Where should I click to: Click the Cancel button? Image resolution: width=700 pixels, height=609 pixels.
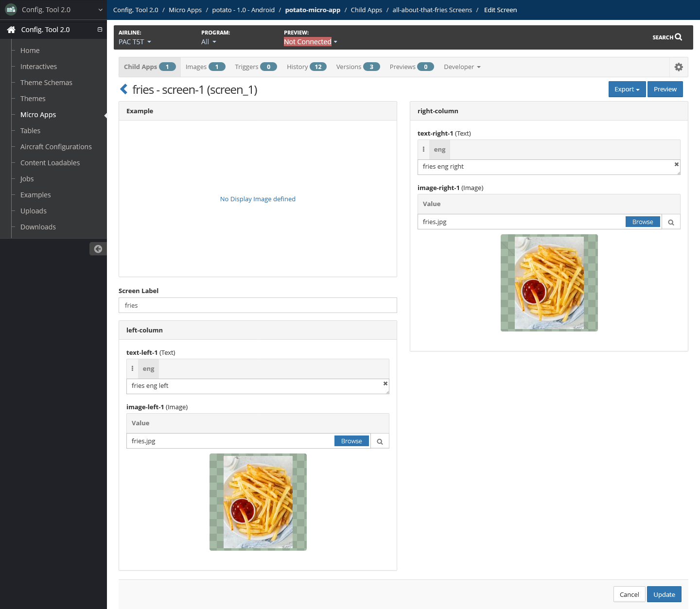click(x=629, y=594)
